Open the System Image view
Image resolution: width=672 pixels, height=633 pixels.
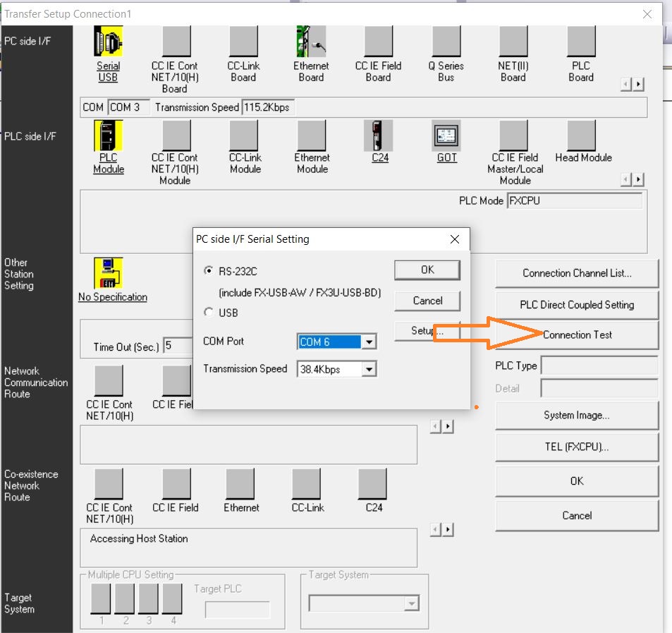(x=577, y=416)
